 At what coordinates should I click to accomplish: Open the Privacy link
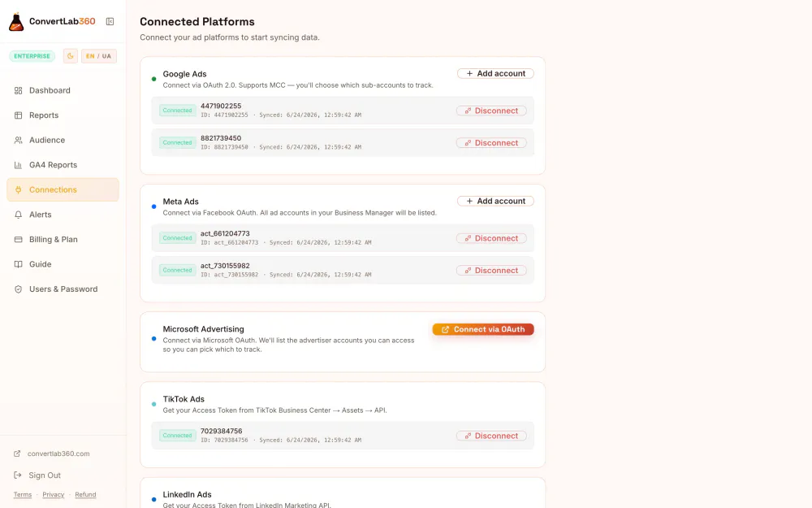tap(54, 494)
